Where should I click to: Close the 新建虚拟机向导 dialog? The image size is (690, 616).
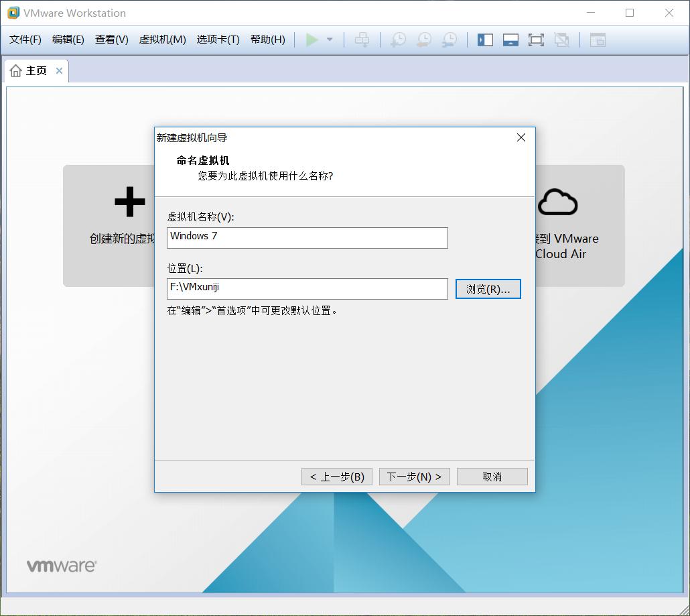tap(521, 138)
